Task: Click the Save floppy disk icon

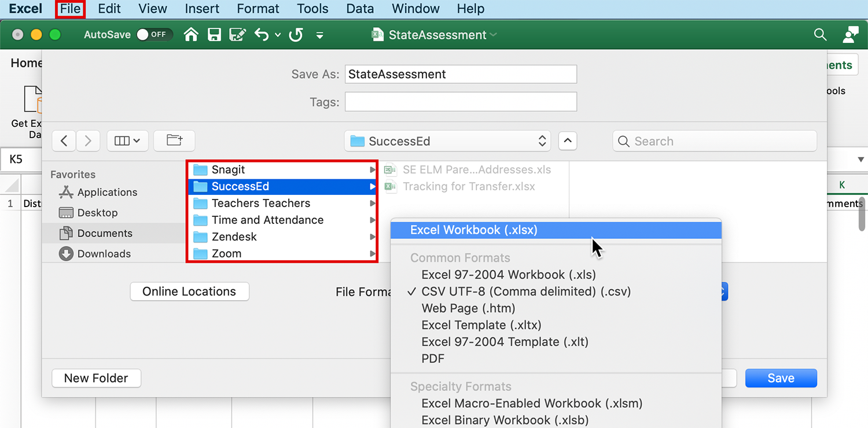Action: click(x=214, y=35)
